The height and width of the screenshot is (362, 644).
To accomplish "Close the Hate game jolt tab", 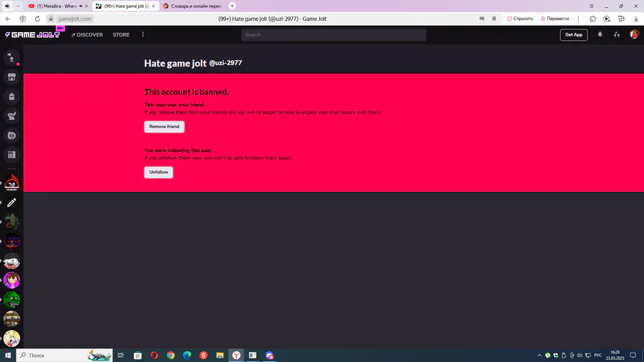I will tap(154, 6).
